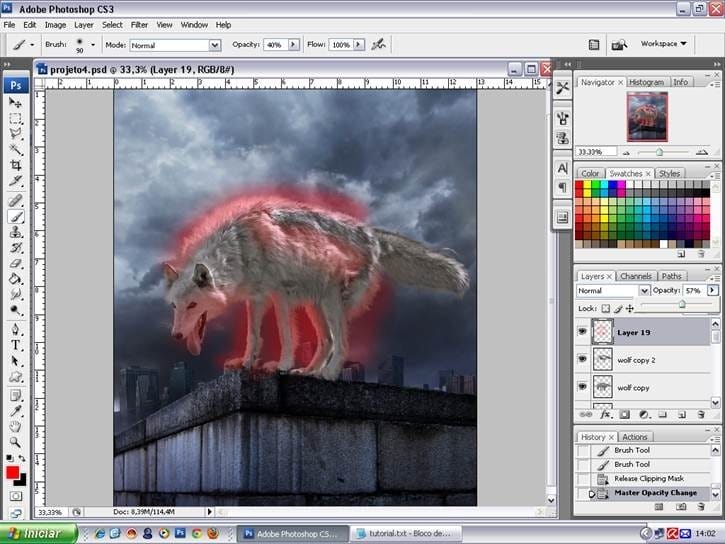Set history brush source for Release Clipping Mask

click(583, 479)
